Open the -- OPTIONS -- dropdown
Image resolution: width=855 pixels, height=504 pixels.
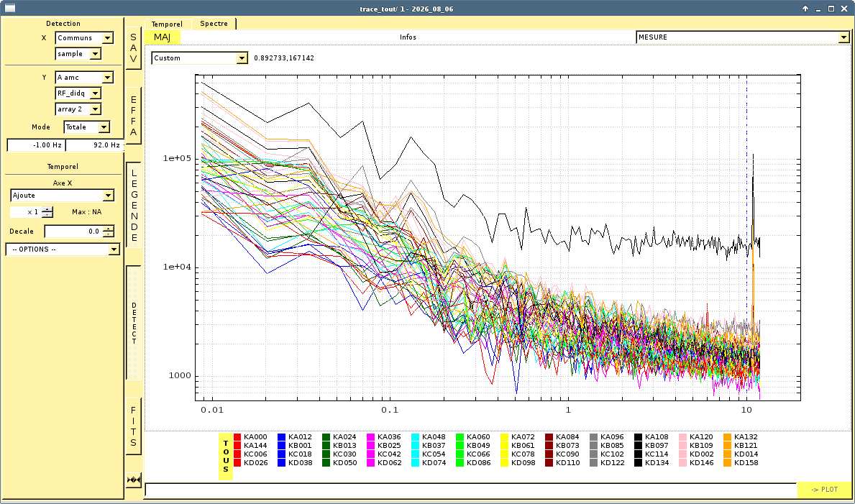[63, 249]
